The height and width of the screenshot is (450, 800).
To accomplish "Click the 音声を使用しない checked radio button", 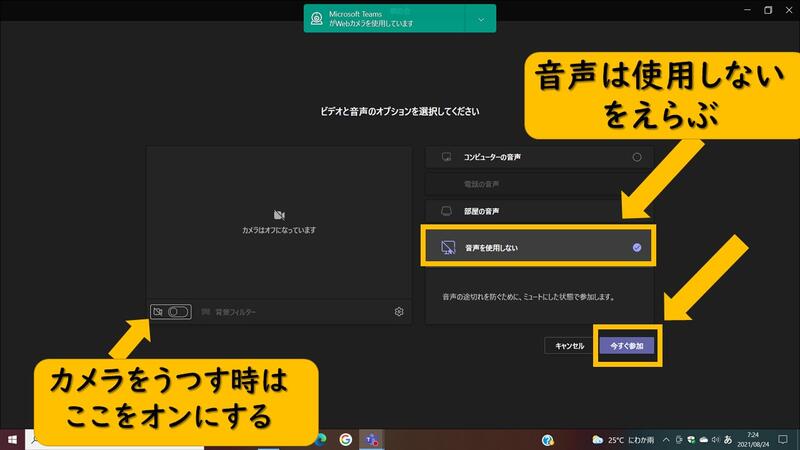I will point(637,247).
